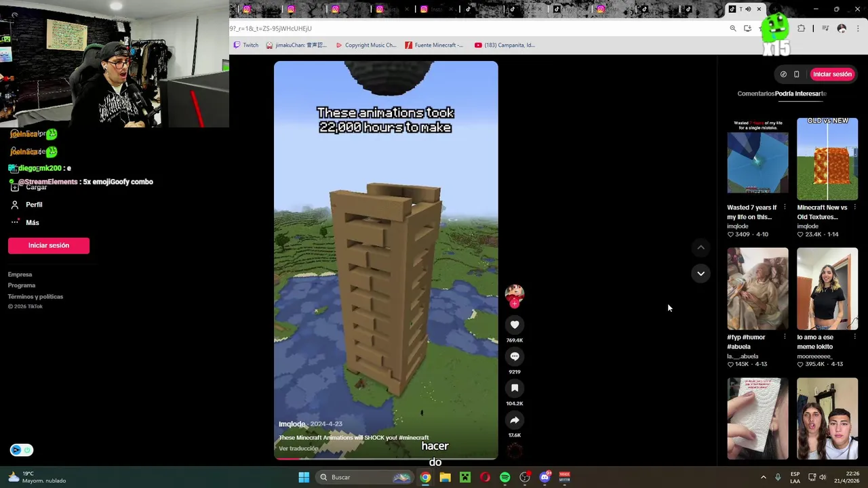Open the Fuente Minecraft bookmark
The image size is (868, 488).
(434, 45)
